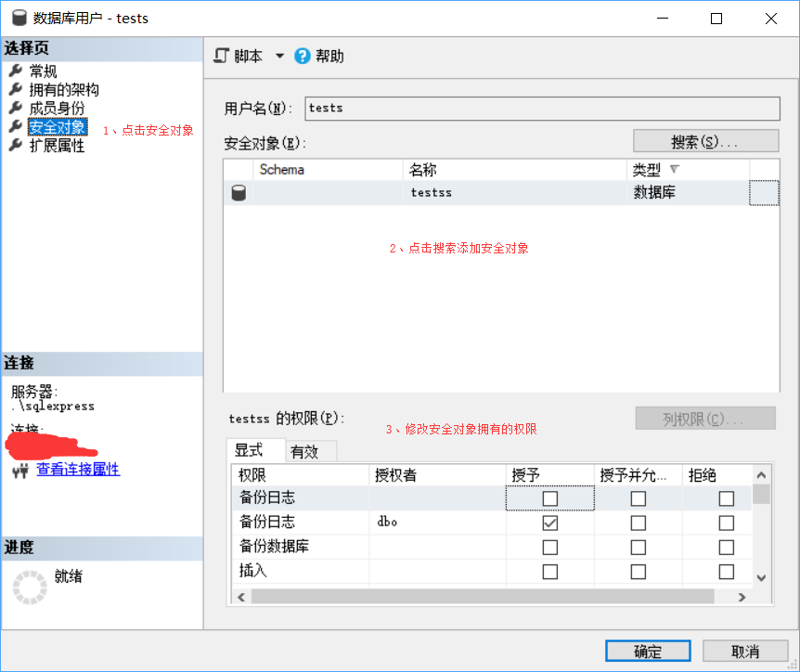The image size is (800, 672).
Task: Check 授予并允 for 备份数据库 row
Action: point(639,548)
